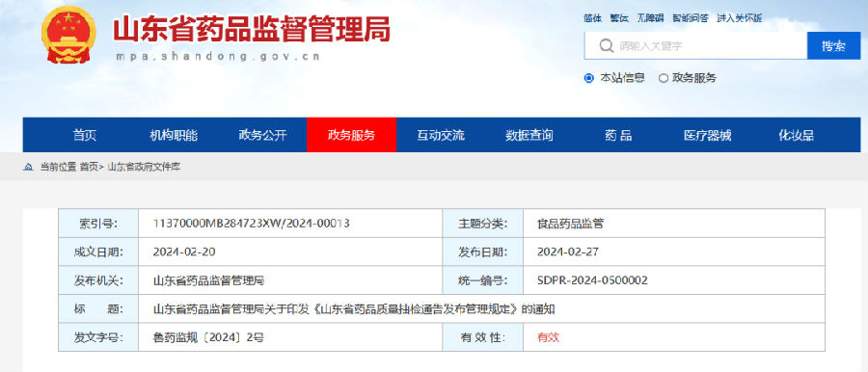
Task: Click the 有效性 label cell
Action: (483, 337)
